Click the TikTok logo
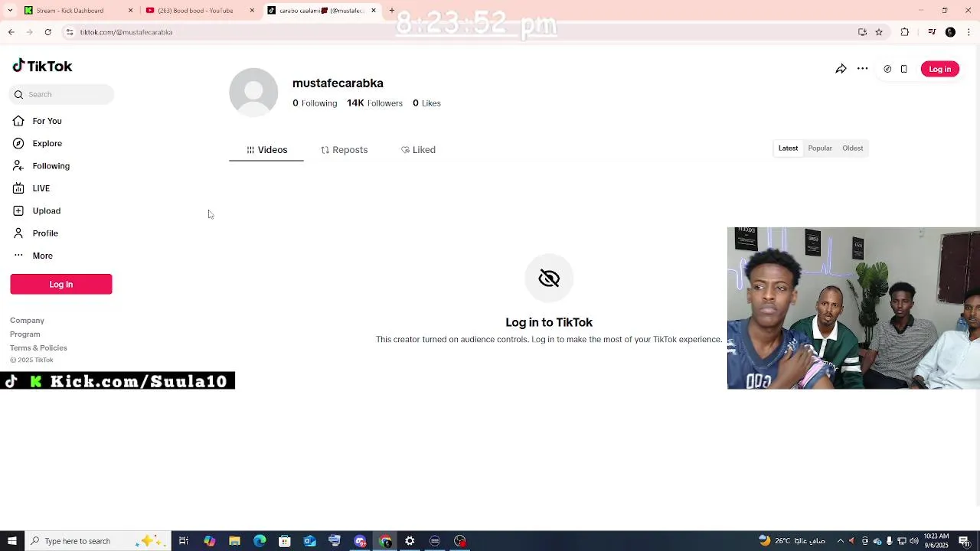The width and height of the screenshot is (980, 551). [x=42, y=66]
